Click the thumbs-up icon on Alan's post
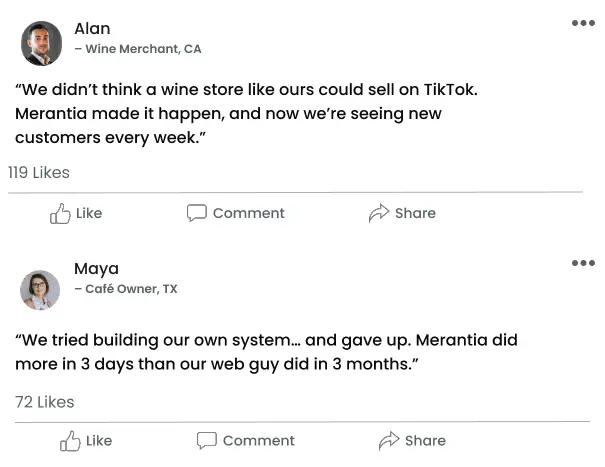This screenshot has height=467, width=605. (60, 213)
